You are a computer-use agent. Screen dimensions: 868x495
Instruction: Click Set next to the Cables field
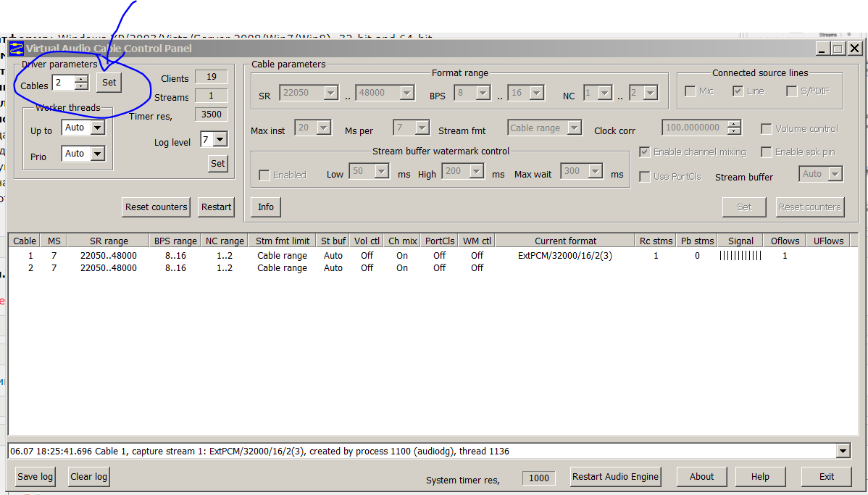(109, 83)
